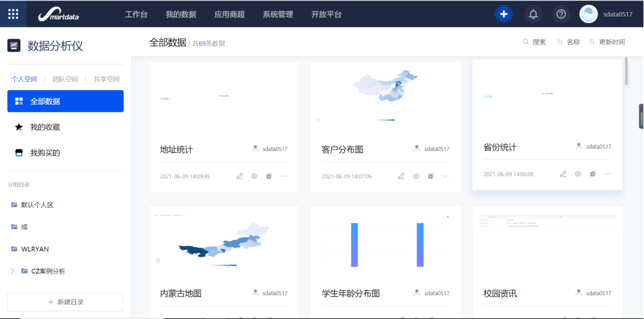The width and height of the screenshot is (644, 319).
Task: Open the notification bell
Action: tap(533, 14)
